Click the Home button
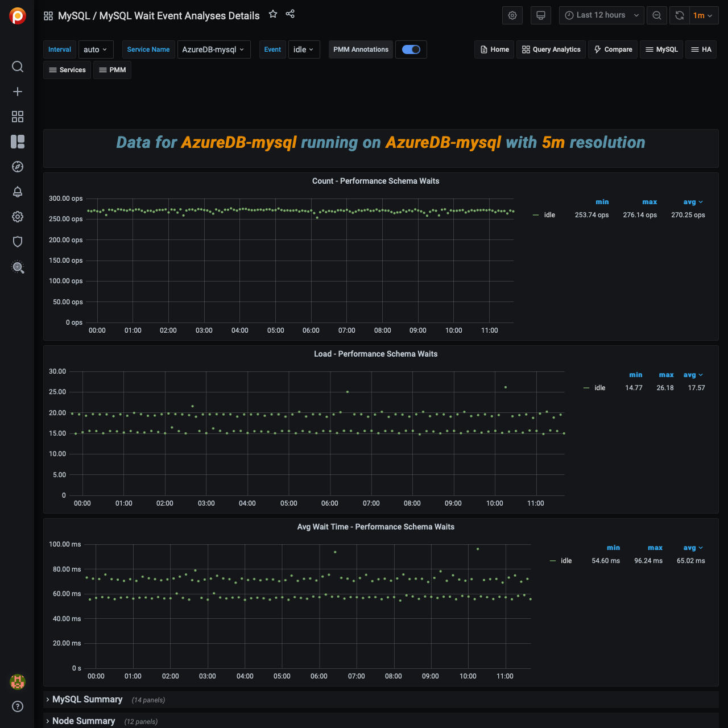The height and width of the screenshot is (728, 728). (x=494, y=49)
